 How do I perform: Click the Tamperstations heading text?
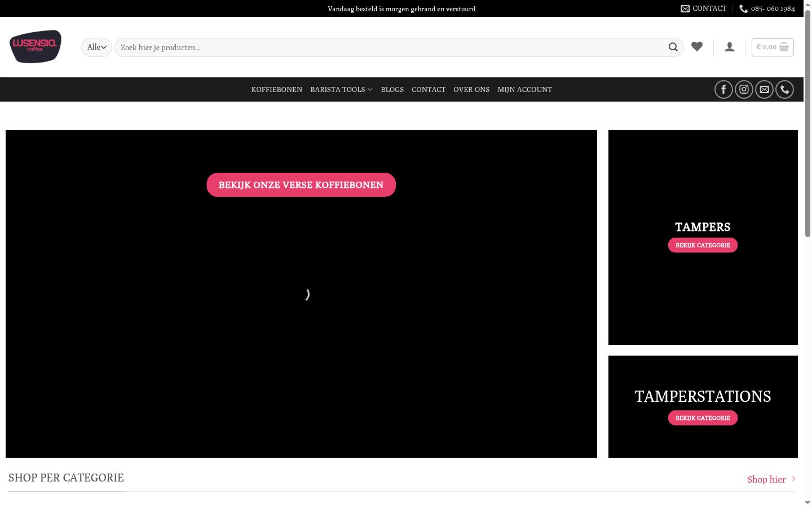pyautogui.click(x=703, y=396)
